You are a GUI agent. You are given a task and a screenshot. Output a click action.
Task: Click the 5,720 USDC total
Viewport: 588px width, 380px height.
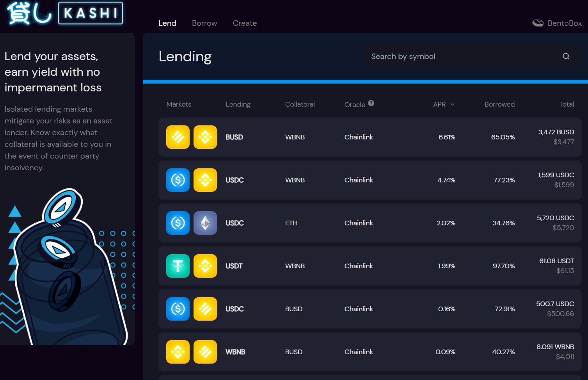[x=555, y=218]
